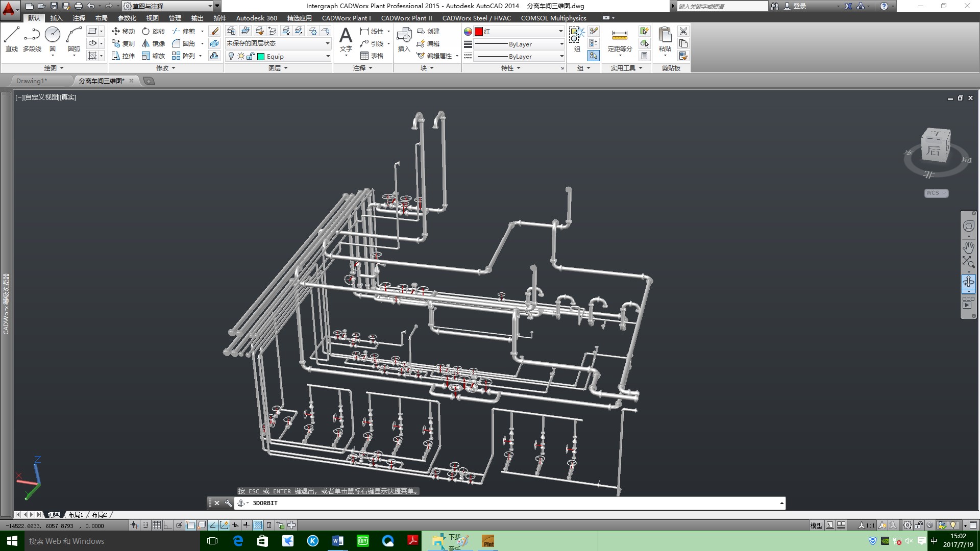This screenshot has width=980, height=551.
Task: Toggle polar tracking in status bar
Action: [x=179, y=525]
